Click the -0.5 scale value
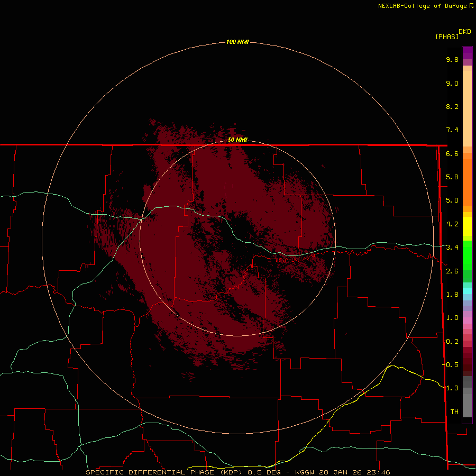476x476 pixels. pos(451,365)
